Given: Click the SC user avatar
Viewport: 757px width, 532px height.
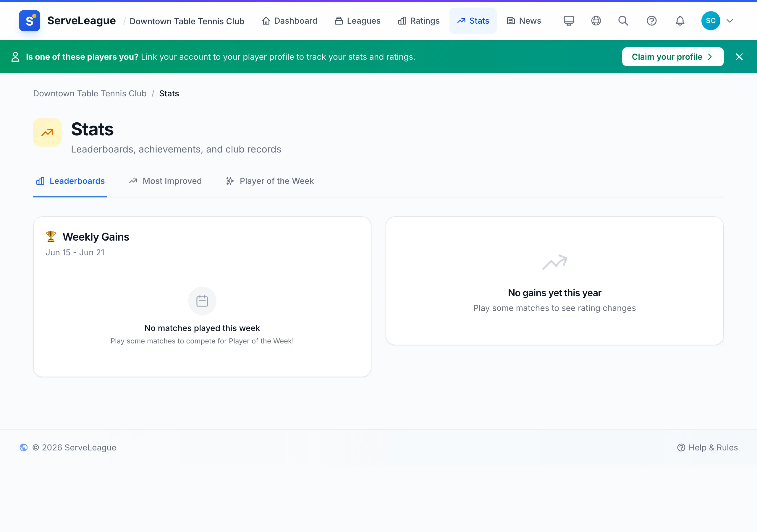Looking at the screenshot, I should (x=711, y=21).
